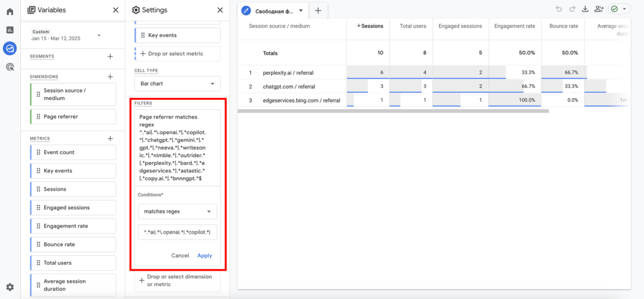Click the 100.0% engagement rate cell

point(526,100)
